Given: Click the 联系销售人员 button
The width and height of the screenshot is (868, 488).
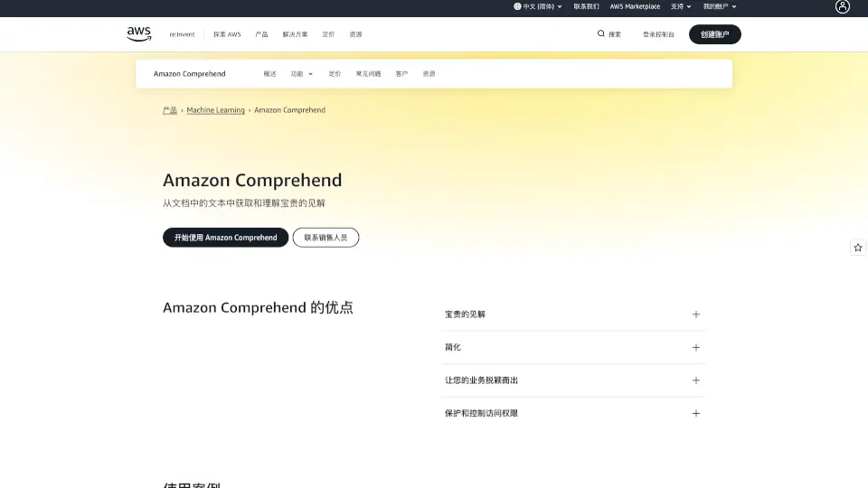Looking at the screenshot, I should (x=325, y=238).
